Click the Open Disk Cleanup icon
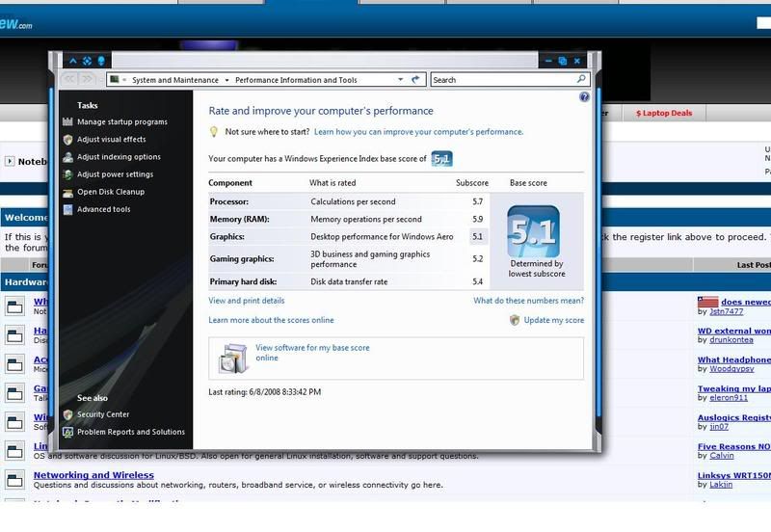The image size is (771, 532). coord(67,192)
